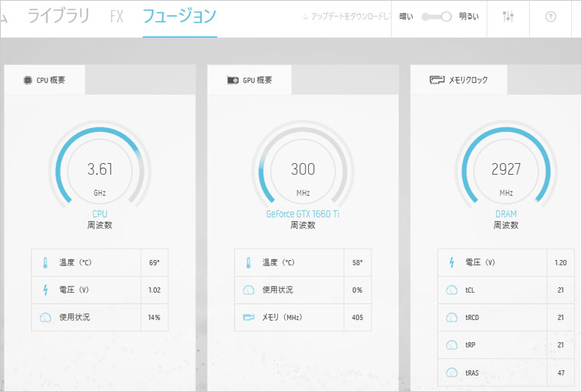Screen dimensions: 582x392
Task: Click the memory module icon in メモリクロック
Action: [x=437, y=80]
